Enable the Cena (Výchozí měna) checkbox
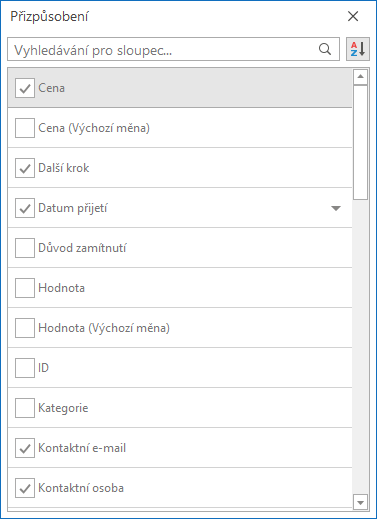The height and width of the screenshot is (519, 377). click(x=25, y=128)
